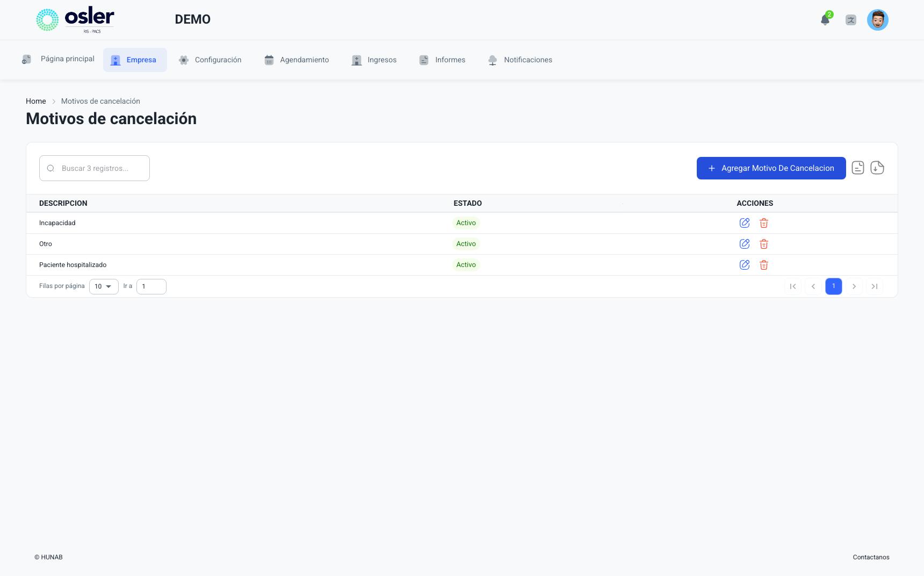Open Página principal menu
Image resolution: width=924 pixels, height=576 pixels.
pyautogui.click(x=58, y=59)
